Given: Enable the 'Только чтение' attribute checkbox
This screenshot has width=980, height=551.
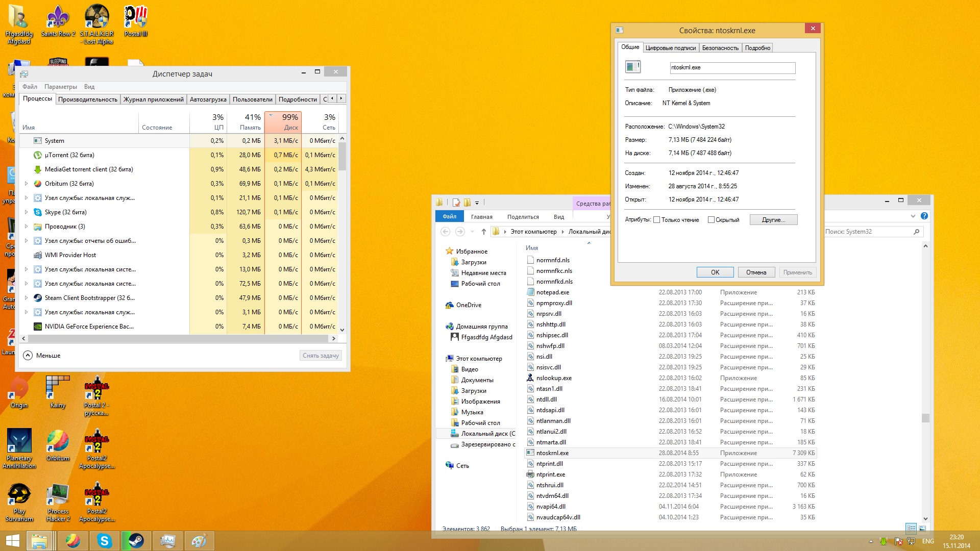Looking at the screenshot, I should click(657, 220).
